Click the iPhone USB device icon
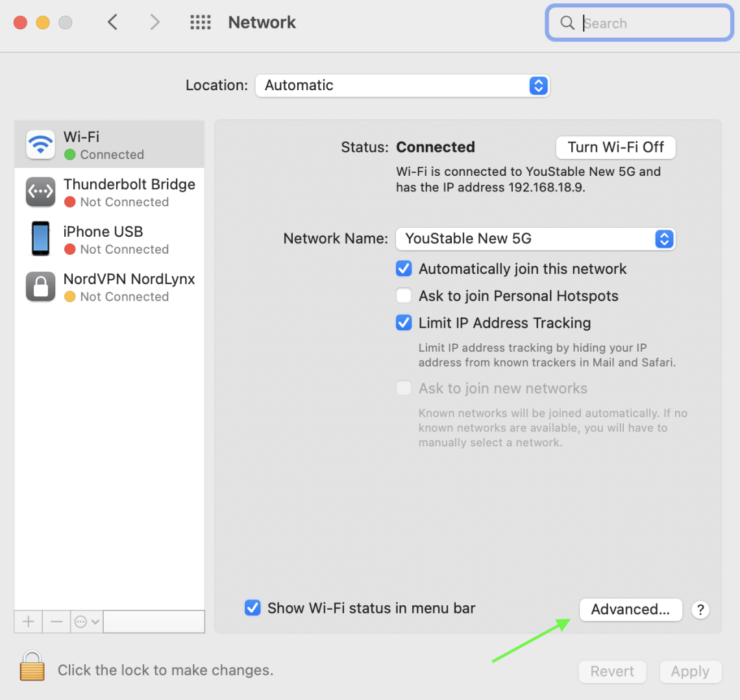Viewport: 740px width, 700px height. [x=41, y=239]
